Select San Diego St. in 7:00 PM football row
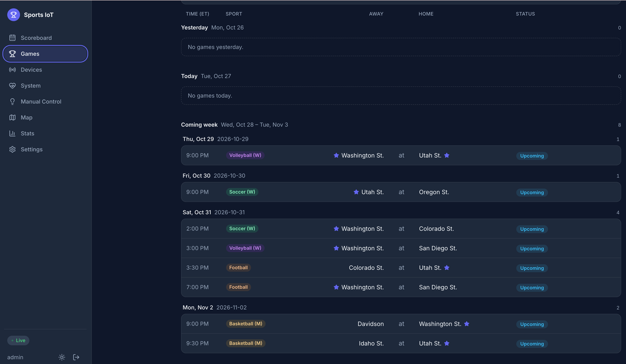Image resolution: width=626 pixels, height=364 pixels. point(438,287)
